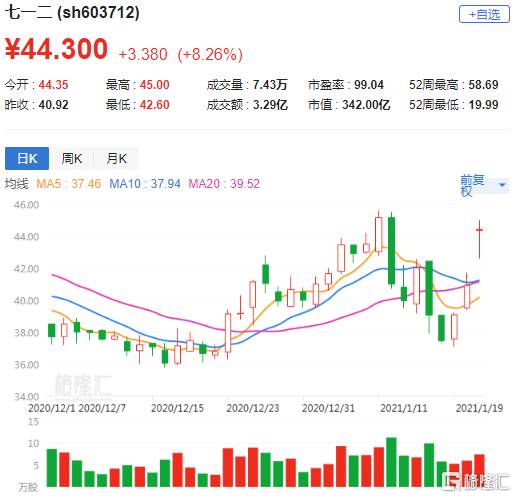Screen dimensions: 516x498
Task: Select the 46.00 price axis label
Action: point(26,205)
